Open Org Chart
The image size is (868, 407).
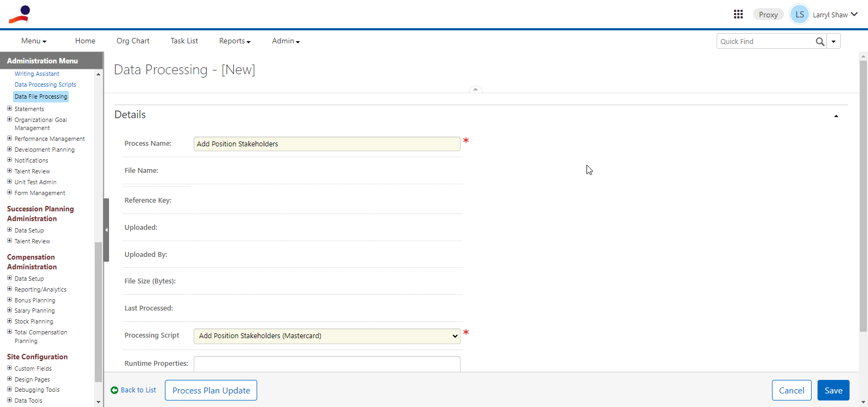(133, 41)
